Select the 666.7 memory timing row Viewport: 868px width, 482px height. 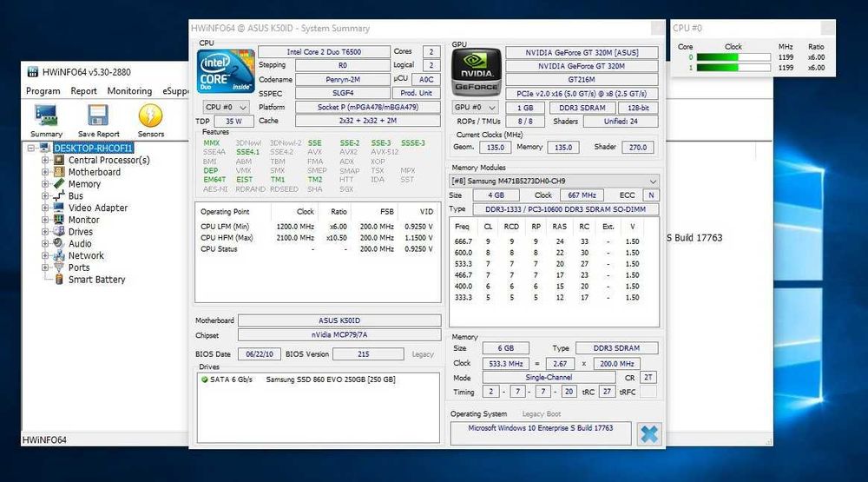pyautogui.click(x=554, y=241)
